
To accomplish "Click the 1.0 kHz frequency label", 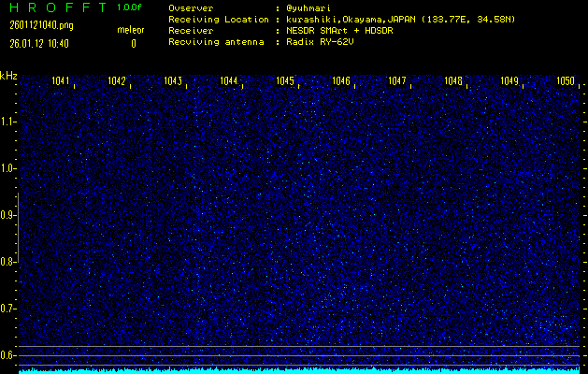I will click(7, 168).
